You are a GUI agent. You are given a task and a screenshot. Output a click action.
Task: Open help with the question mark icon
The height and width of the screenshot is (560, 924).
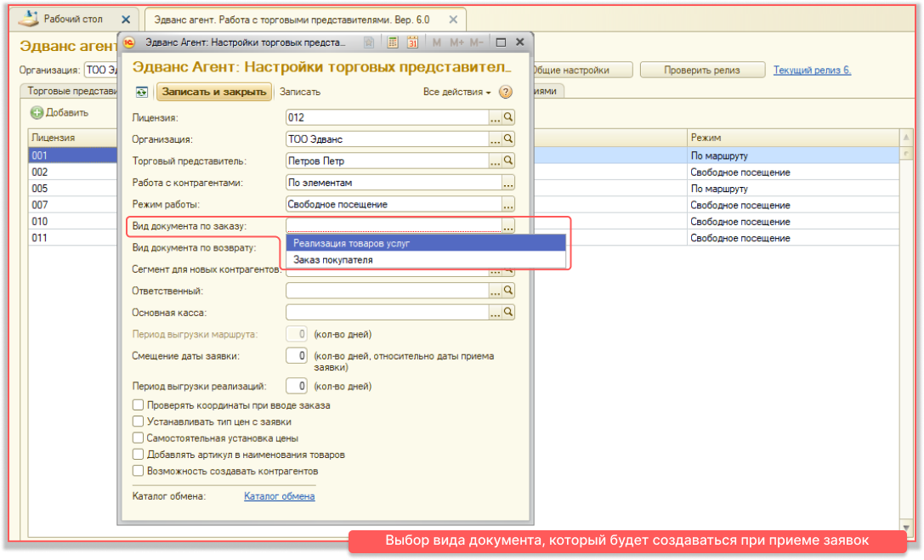(506, 92)
